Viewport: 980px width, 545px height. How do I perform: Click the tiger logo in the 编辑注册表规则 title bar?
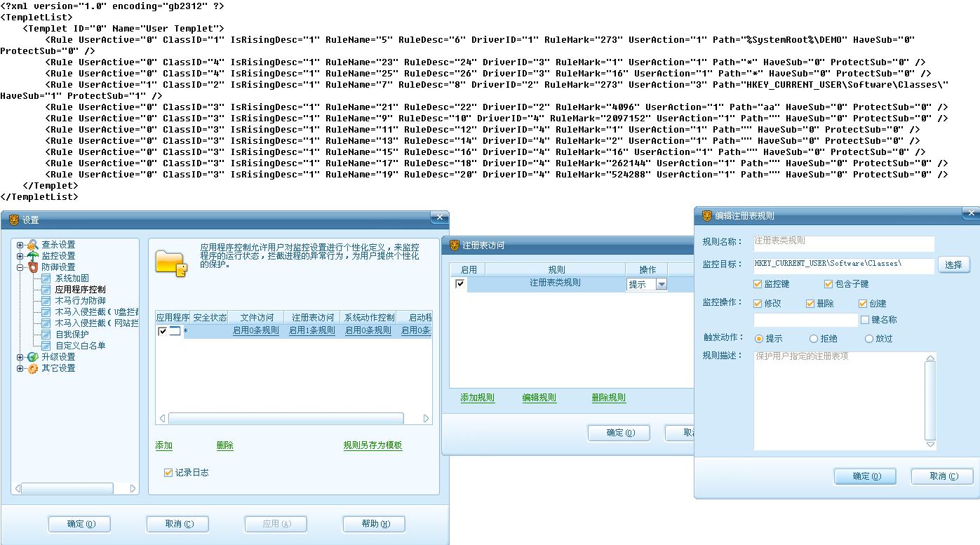pos(706,216)
